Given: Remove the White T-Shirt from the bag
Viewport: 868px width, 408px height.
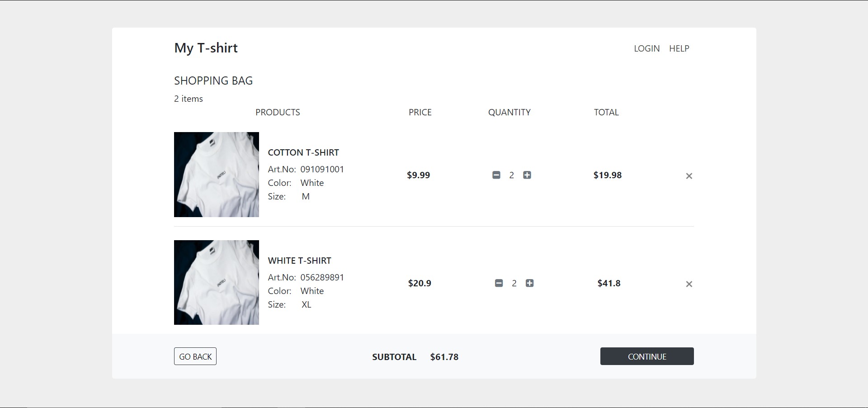Looking at the screenshot, I should click(x=689, y=284).
